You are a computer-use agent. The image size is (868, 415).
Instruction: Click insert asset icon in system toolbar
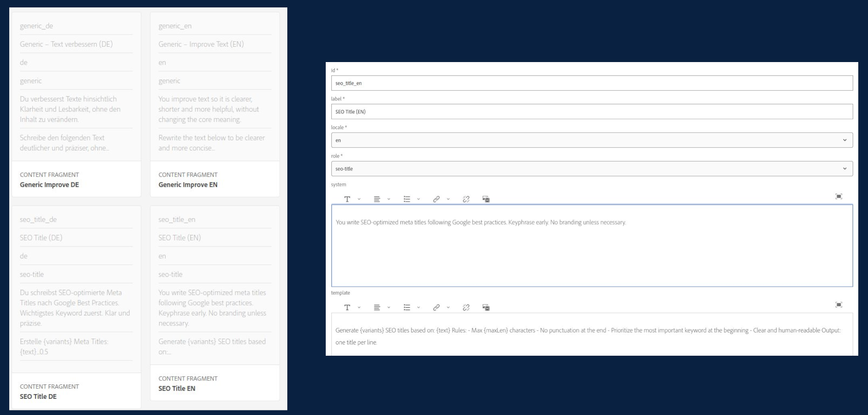coord(486,199)
